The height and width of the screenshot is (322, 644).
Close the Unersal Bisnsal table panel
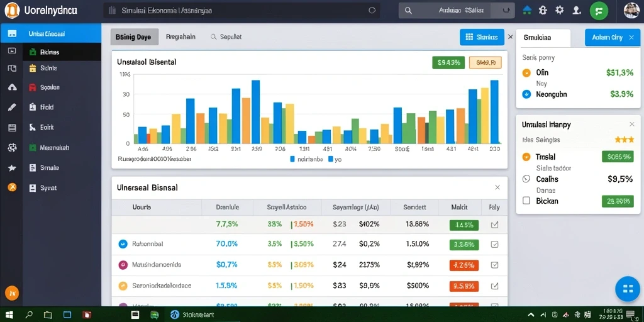pyautogui.click(x=497, y=187)
